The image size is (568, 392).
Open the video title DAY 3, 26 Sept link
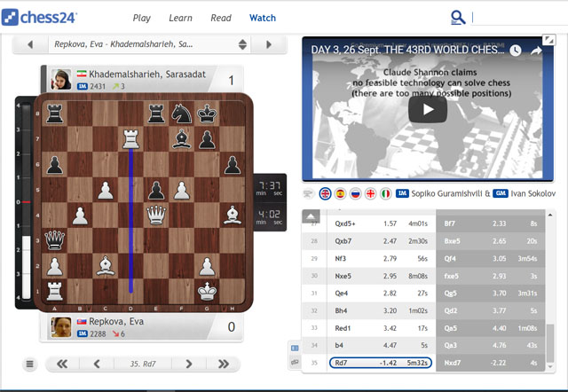pos(407,50)
